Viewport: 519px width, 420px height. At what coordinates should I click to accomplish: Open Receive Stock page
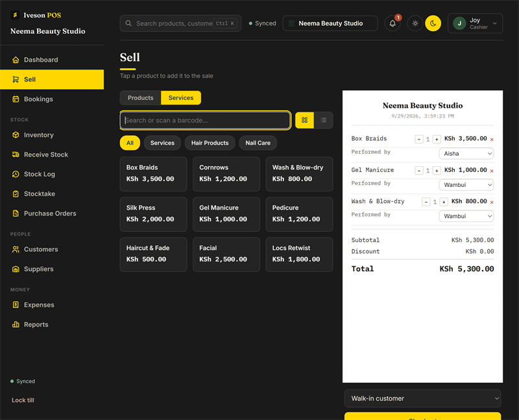tap(52, 154)
